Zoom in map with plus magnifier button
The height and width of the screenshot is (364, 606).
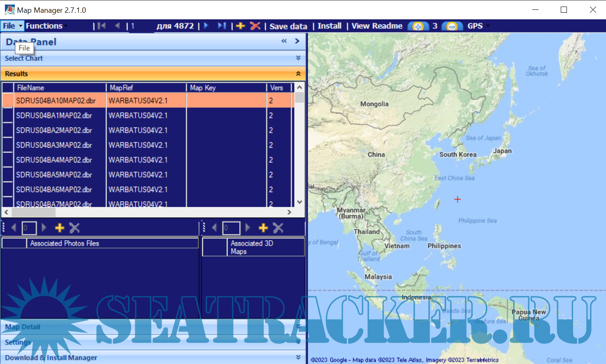click(x=418, y=26)
